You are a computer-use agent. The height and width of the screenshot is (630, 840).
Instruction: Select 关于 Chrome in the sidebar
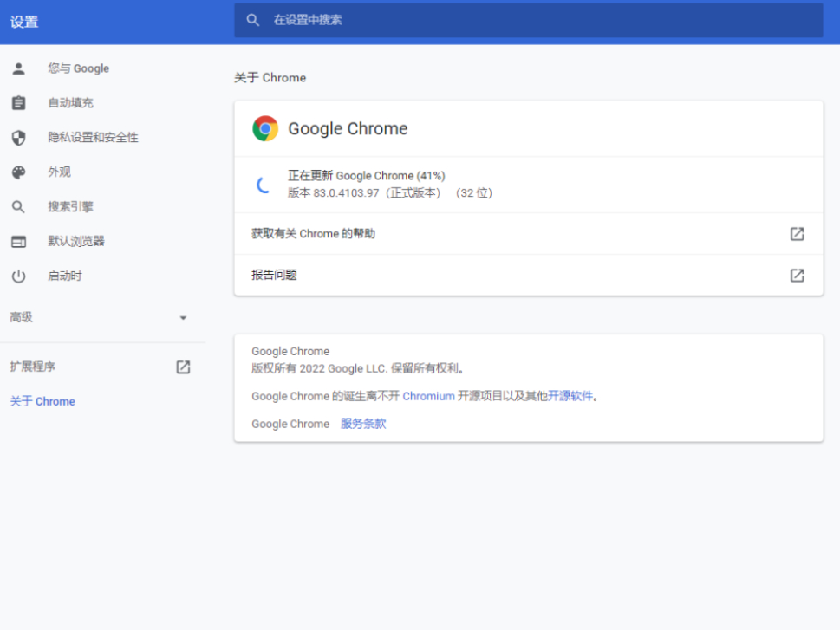(x=42, y=401)
